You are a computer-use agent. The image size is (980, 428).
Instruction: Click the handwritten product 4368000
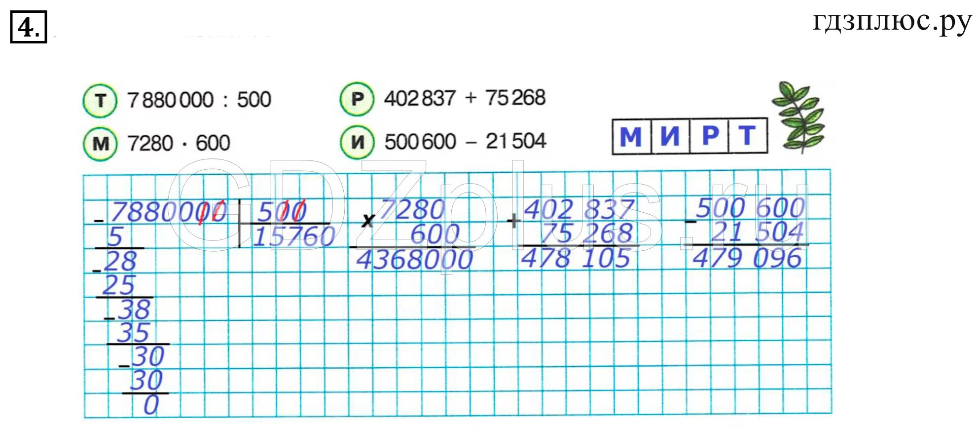pyautogui.click(x=415, y=260)
